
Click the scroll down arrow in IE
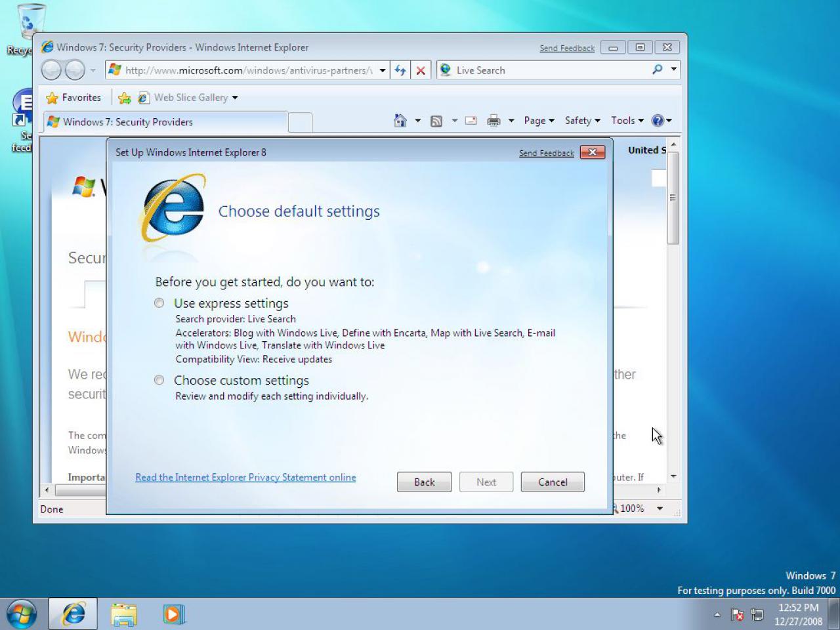click(x=673, y=476)
